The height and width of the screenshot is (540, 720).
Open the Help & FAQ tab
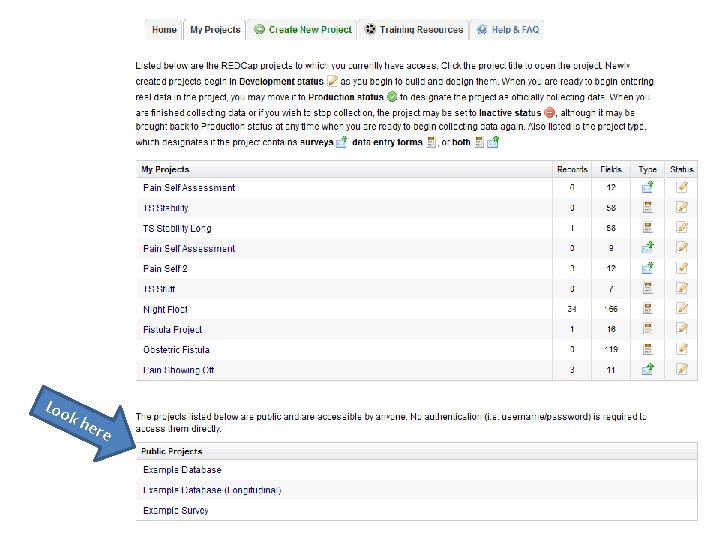(507, 30)
